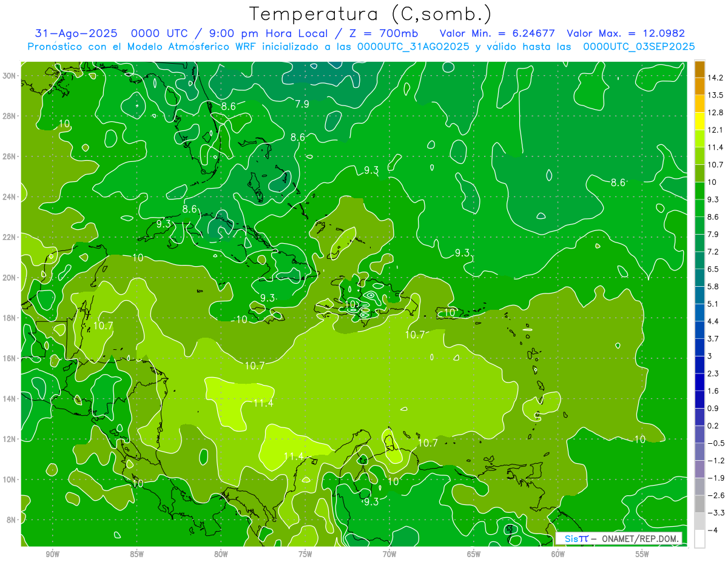Click the legend label '6.5'
The height and width of the screenshot is (562, 728).
click(x=713, y=269)
